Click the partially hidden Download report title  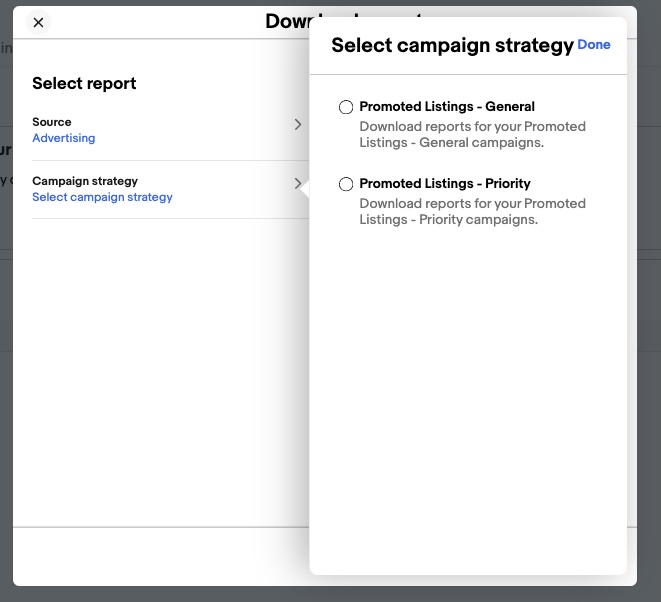[289, 21]
